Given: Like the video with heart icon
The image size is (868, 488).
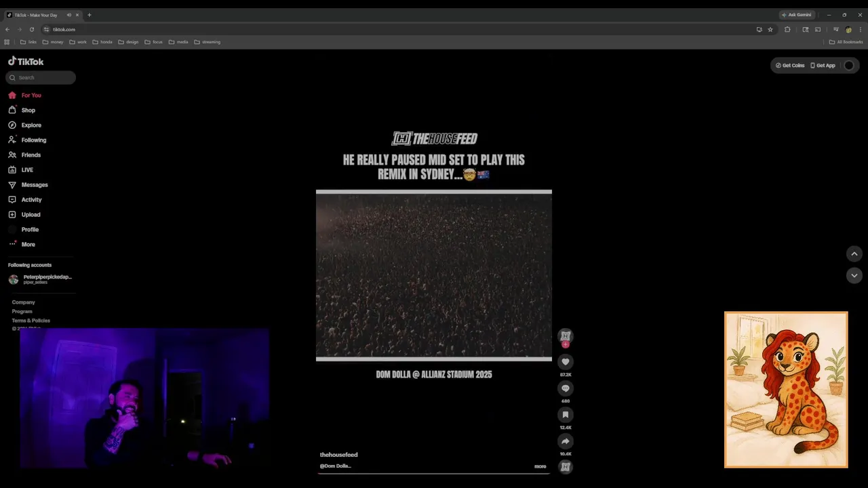Looking at the screenshot, I should 566,362.
